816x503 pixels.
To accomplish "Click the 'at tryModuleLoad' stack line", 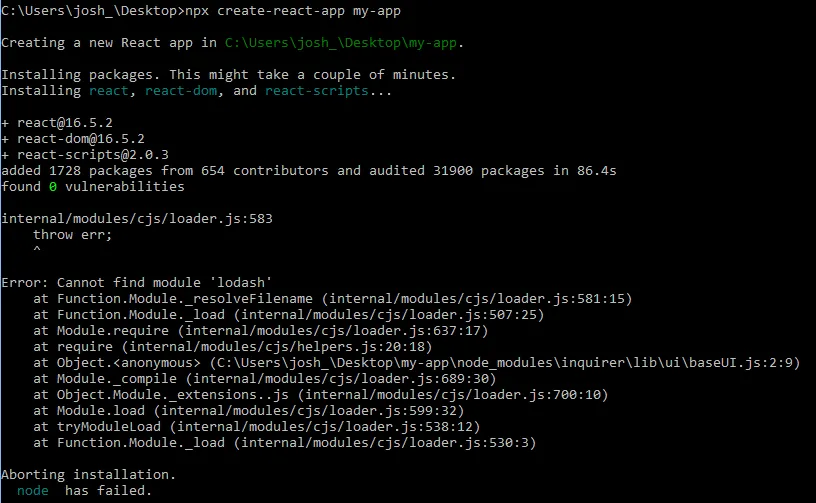I will coord(257,427).
